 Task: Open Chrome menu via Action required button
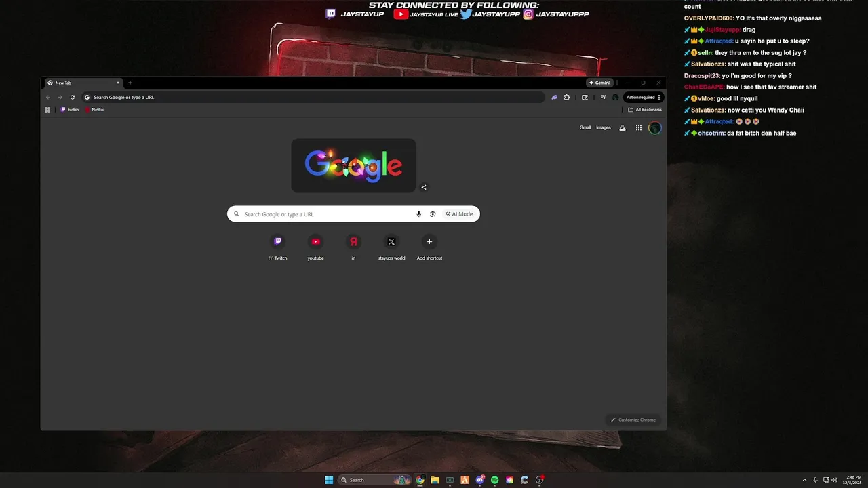pyautogui.click(x=644, y=97)
